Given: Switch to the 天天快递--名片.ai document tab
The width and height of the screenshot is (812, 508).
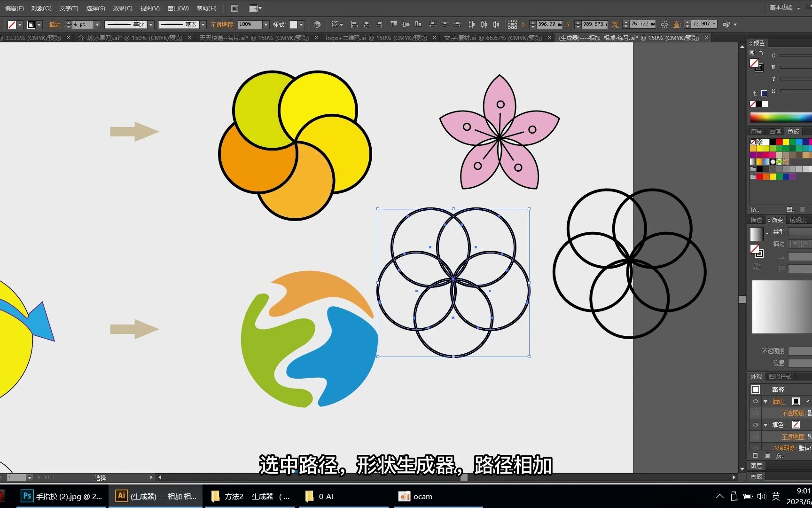Looking at the screenshot, I should click(254, 38).
